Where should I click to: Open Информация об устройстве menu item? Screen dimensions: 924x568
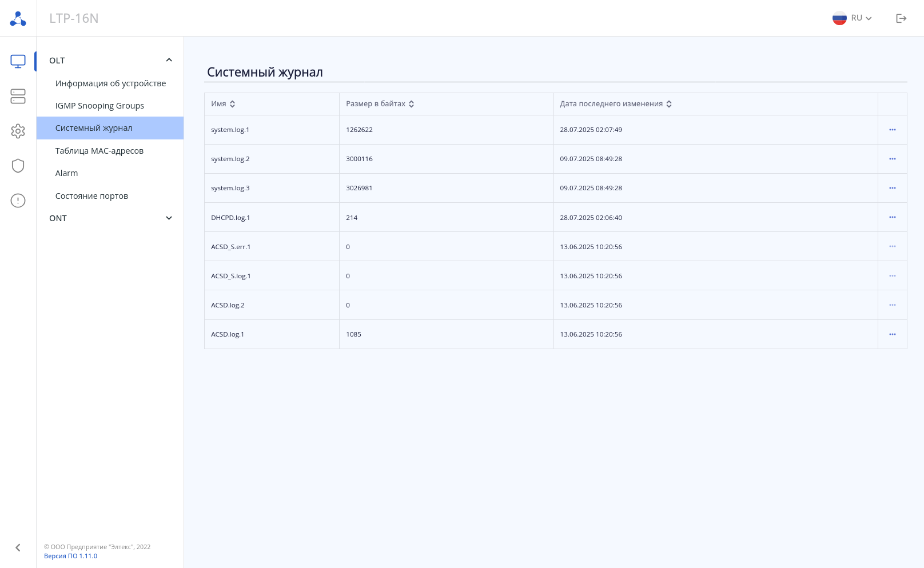(110, 83)
